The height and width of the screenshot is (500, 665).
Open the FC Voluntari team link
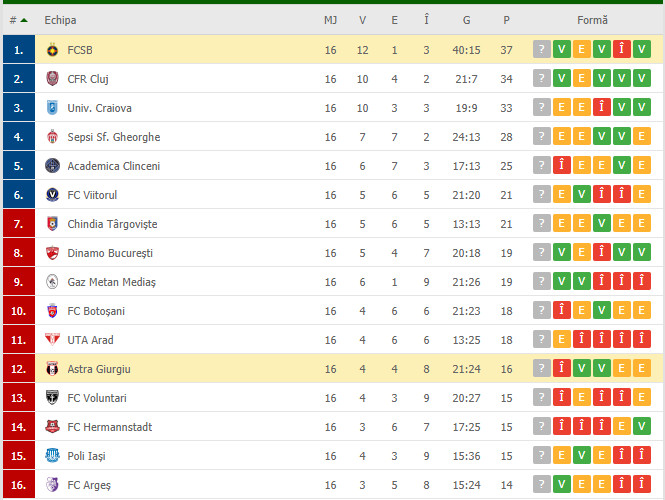coord(97,398)
